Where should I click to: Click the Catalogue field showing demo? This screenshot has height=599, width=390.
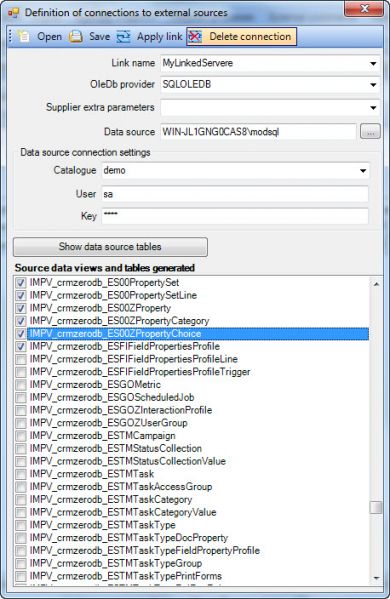pyautogui.click(x=235, y=170)
